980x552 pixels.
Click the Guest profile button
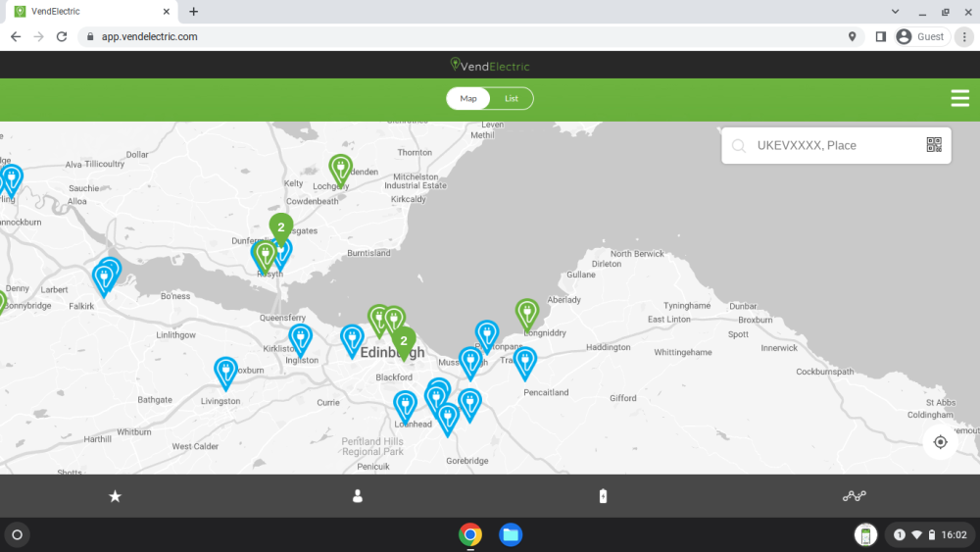(x=920, y=37)
